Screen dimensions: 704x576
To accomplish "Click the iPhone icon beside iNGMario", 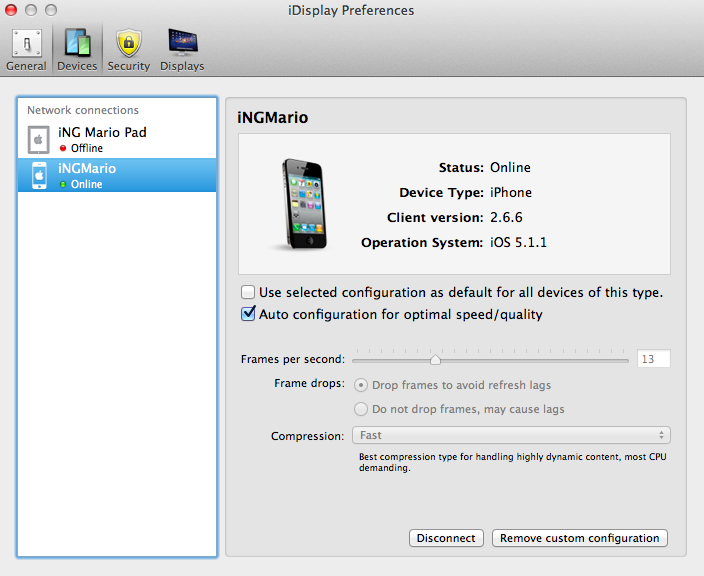I will (38, 175).
